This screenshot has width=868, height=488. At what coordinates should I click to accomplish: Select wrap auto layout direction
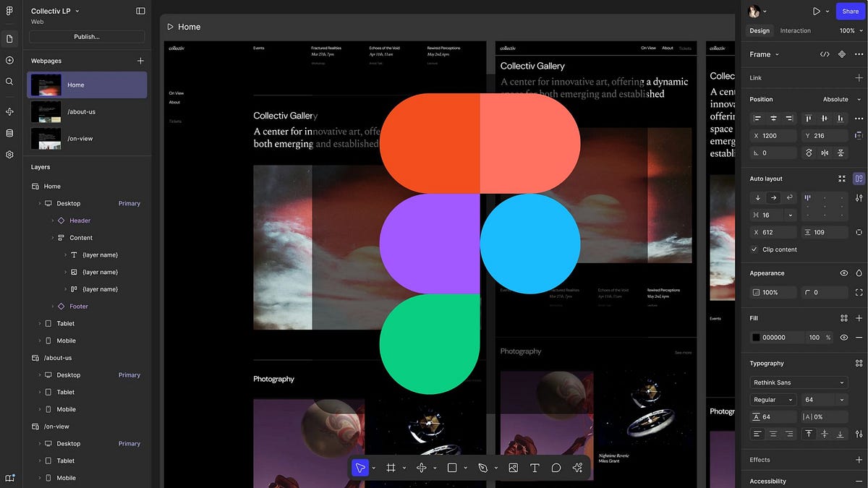789,197
